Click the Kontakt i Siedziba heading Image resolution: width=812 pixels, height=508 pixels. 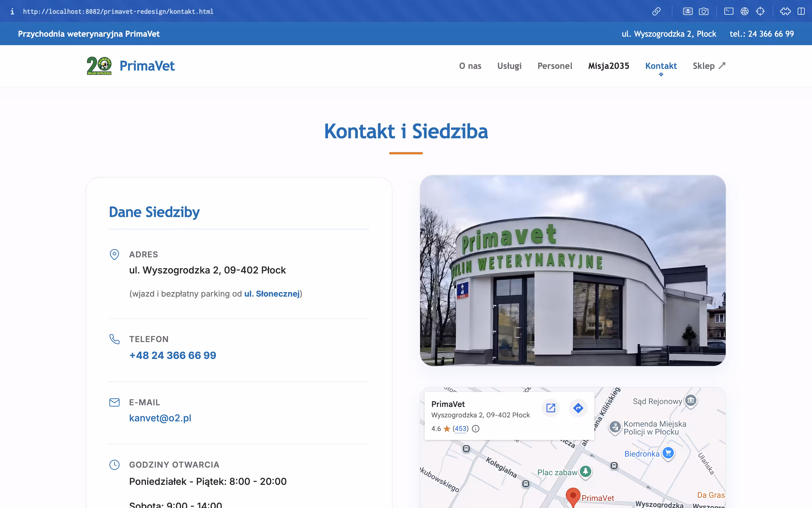406,131
